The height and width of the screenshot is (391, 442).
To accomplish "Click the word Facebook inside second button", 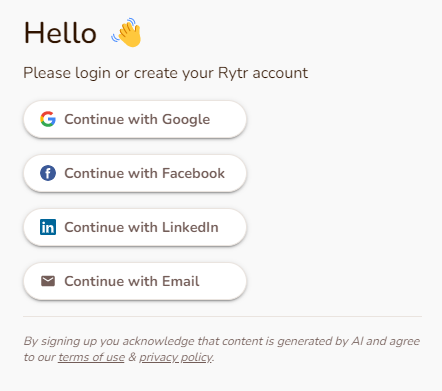I will (193, 173).
